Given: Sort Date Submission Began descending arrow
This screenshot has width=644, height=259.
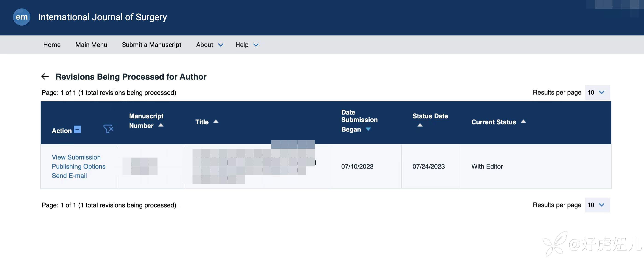Looking at the screenshot, I should pos(368,129).
